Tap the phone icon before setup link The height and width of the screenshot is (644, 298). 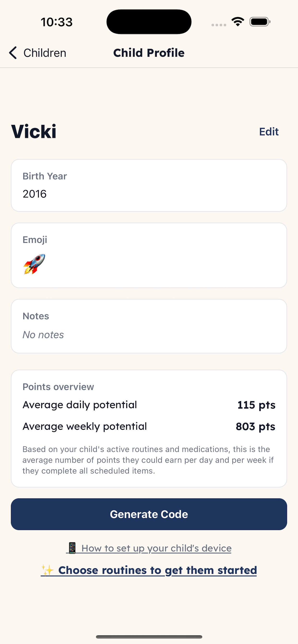click(72, 548)
